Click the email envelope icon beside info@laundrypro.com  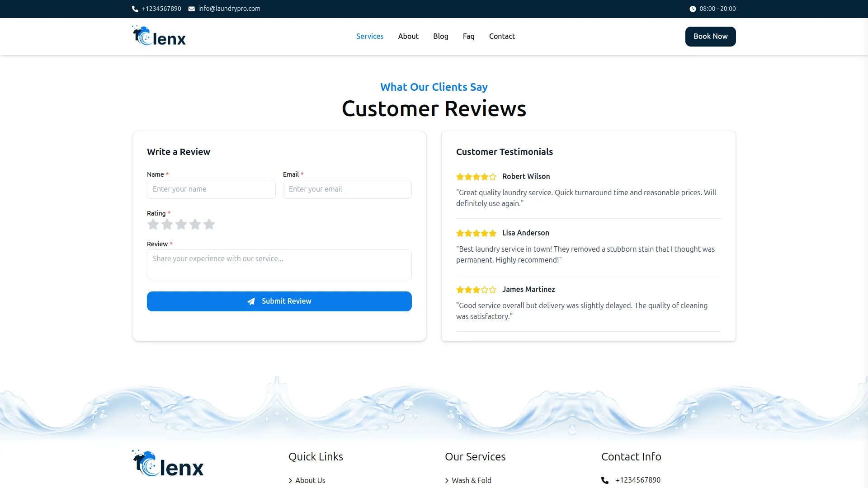[191, 9]
